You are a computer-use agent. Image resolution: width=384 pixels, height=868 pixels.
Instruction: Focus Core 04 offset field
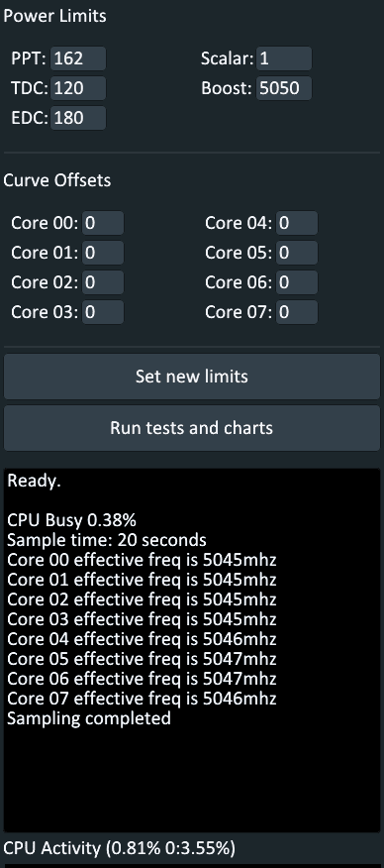[x=297, y=223]
